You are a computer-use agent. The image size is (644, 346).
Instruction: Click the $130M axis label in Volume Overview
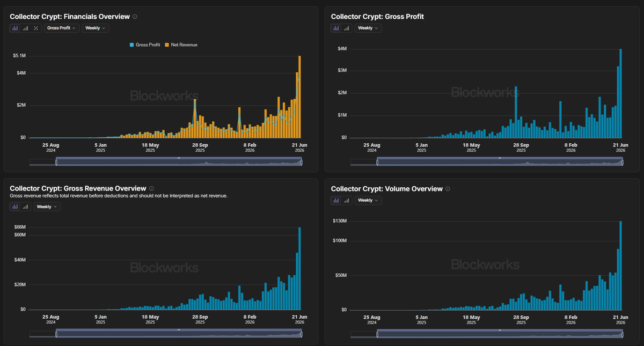340,221
